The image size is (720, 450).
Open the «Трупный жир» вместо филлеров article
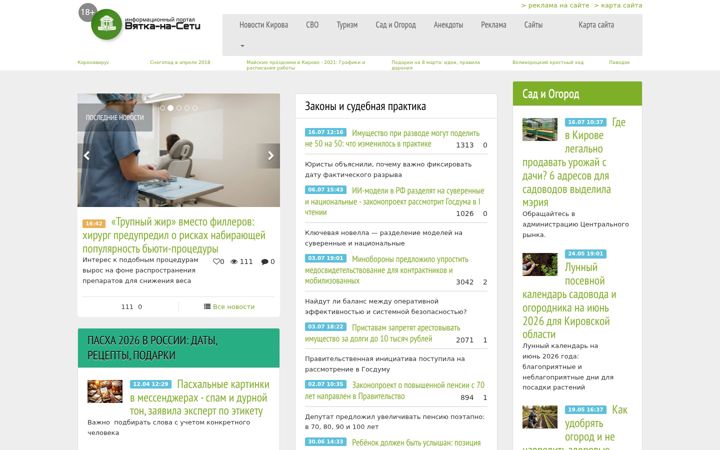coord(174,235)
